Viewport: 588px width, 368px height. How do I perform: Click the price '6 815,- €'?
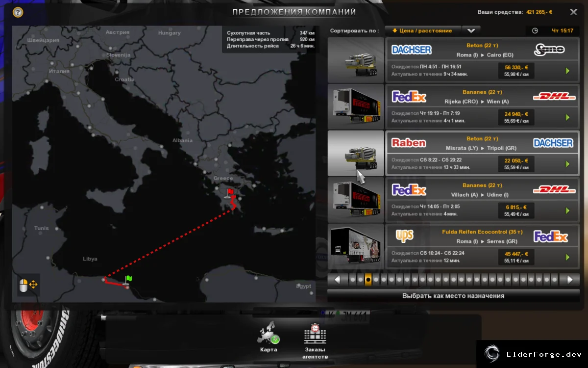click(516, 207)
